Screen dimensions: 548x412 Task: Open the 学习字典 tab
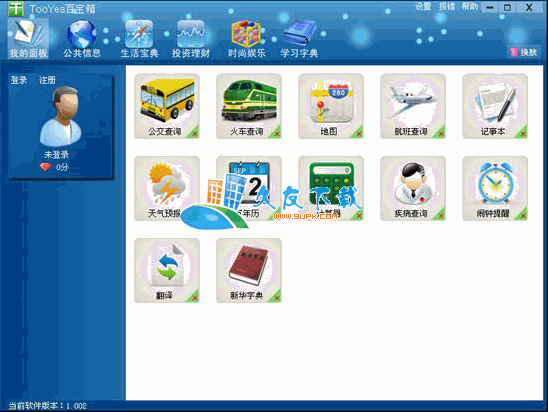click(299, 38)
